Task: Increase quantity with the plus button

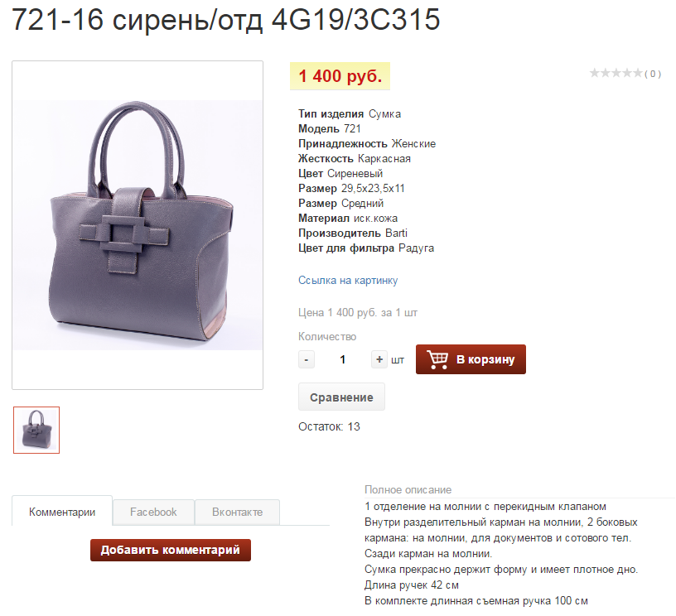Action: (x=379, y=359)
